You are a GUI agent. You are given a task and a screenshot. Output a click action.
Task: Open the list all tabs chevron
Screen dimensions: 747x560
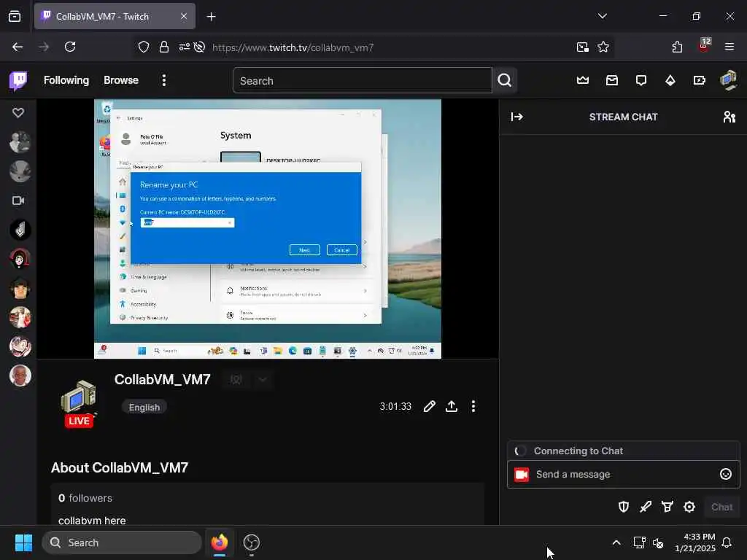pyautogui.click(x=602, y=16)
